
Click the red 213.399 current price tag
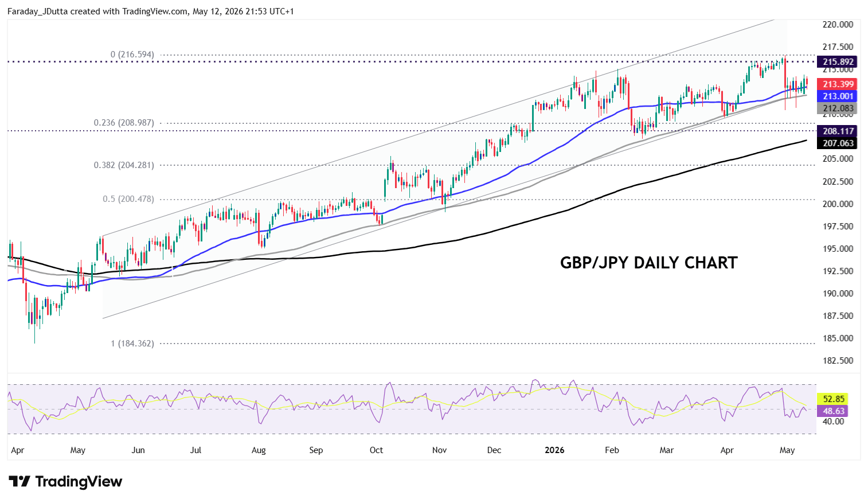pyautogui.click(x=838, y=84)
